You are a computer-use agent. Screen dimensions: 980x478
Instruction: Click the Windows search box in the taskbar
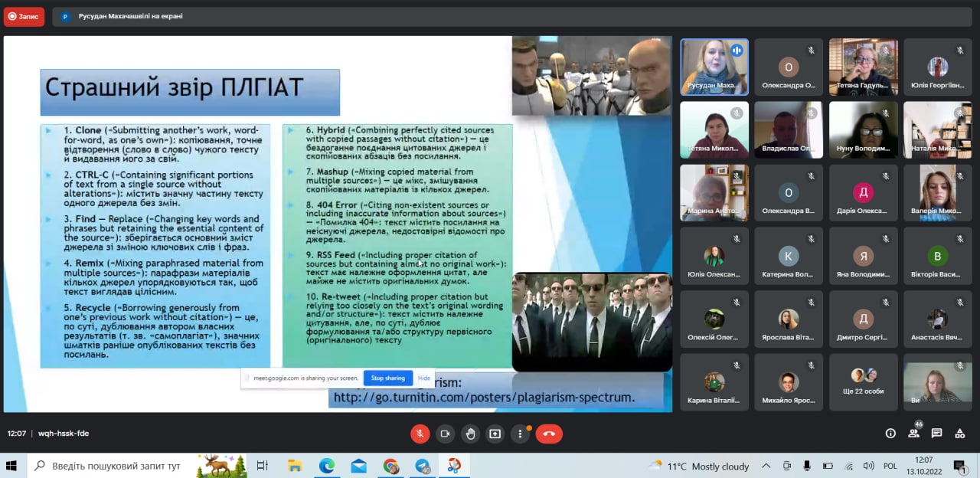pyautogui.click(x=115, y=466)
